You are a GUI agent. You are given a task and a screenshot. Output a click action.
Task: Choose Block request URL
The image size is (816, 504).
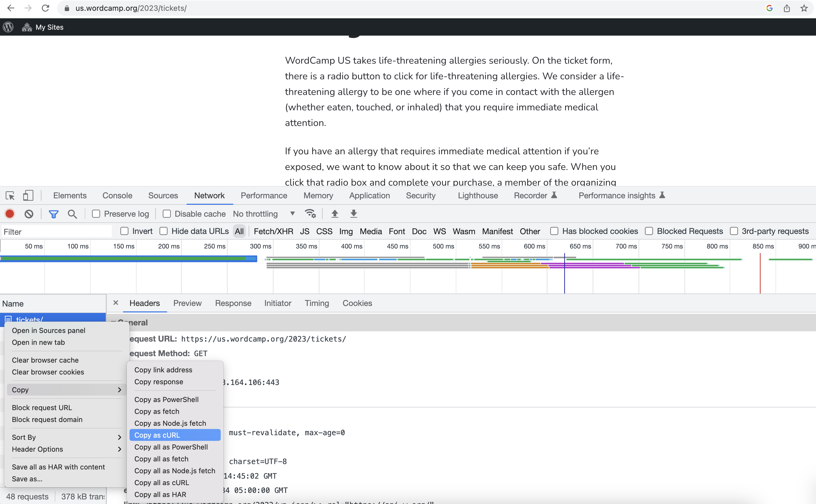tap(66, 407)
